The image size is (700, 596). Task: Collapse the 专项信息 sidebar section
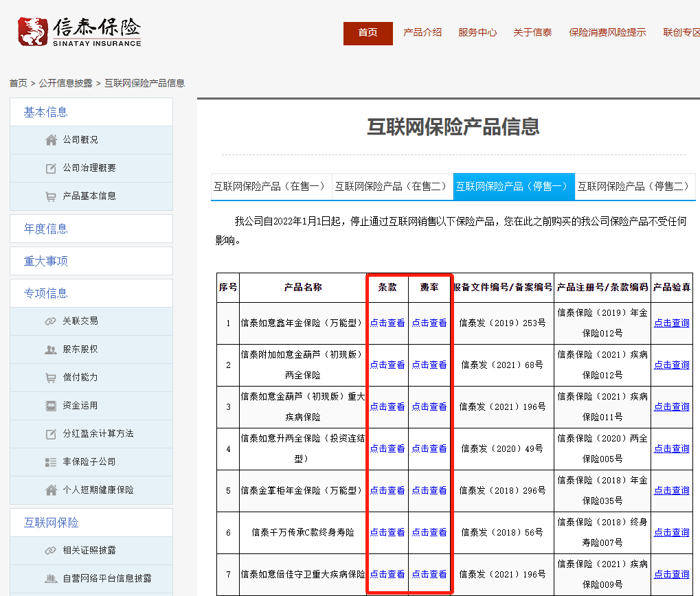[x=91, y=293]
